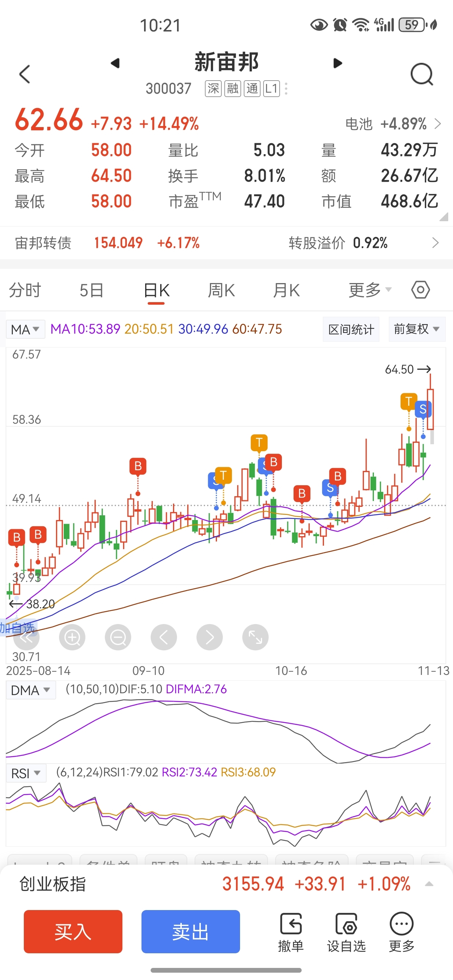Tap the 深 market tag icon
This screenshot has height=980, width=453.
pos(213,89)
